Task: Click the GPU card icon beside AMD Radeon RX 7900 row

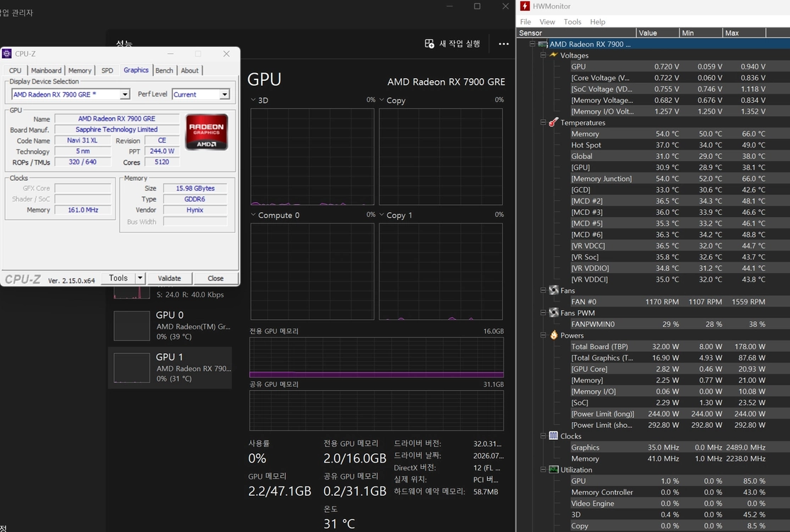Action: click(543, 44)
